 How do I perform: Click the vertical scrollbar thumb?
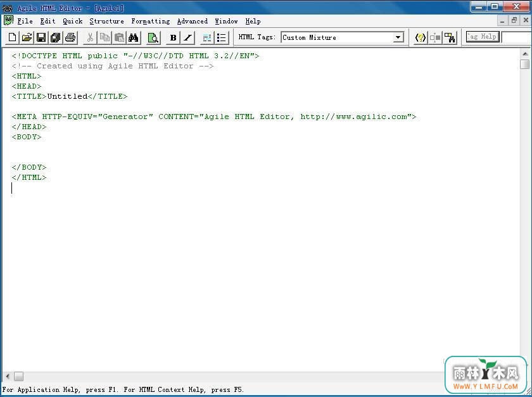pyautogui.click(x=524, y=64)
